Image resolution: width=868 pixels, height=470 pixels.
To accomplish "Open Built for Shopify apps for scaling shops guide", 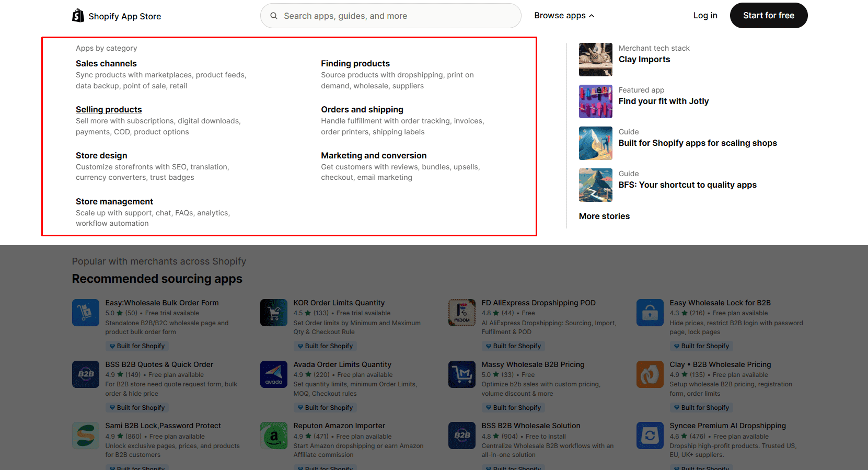I will (x=698, y=143).
